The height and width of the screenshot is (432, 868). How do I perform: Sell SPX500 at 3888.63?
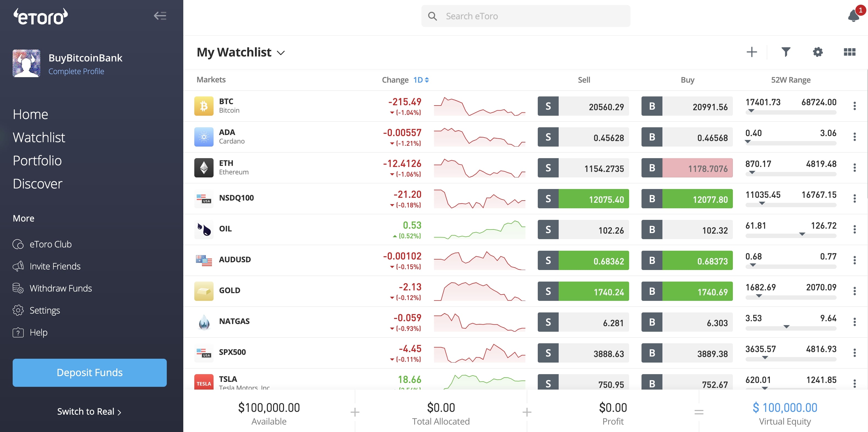click(583, 353)
